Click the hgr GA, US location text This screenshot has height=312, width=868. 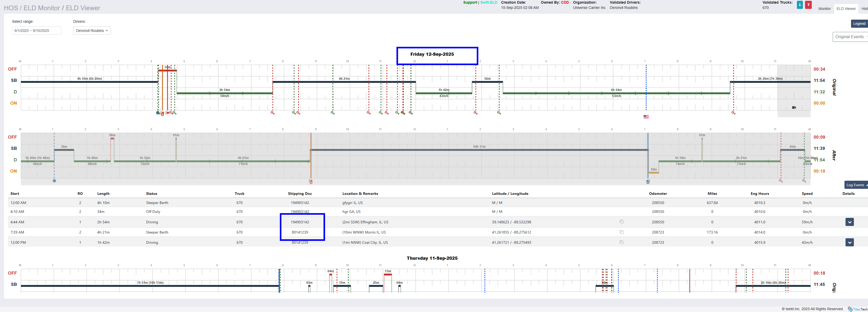351,212
